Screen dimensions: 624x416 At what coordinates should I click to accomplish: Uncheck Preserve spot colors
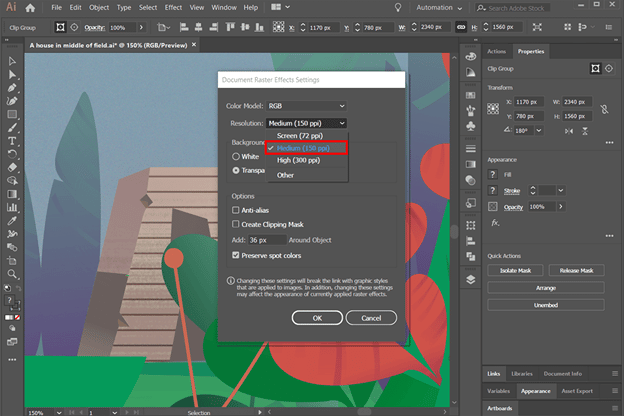236,255
